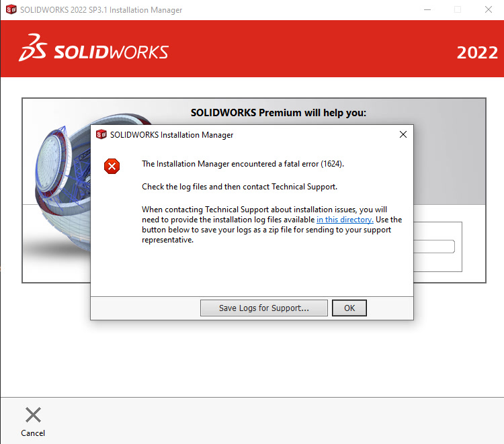Viewport: 504px width, 444px height.
Task: Click the 2022 version text in banner
Action: (x=477, y=52)
